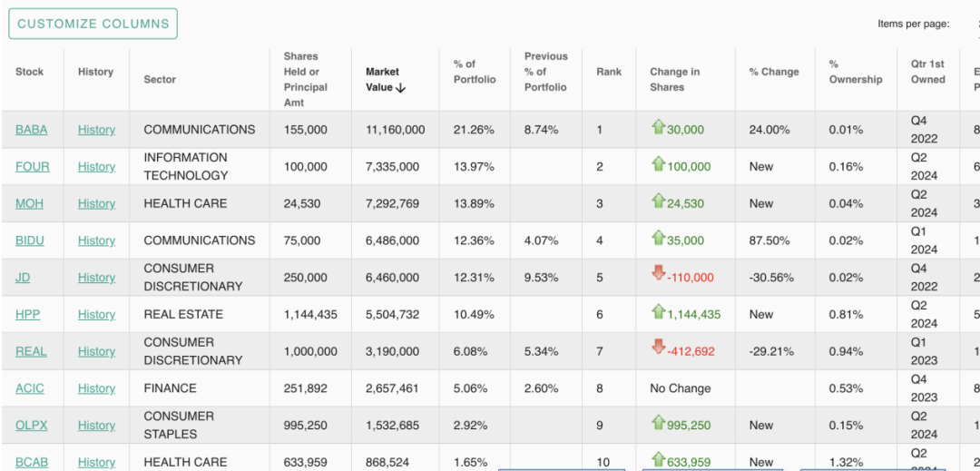The image size is (980, 471).
Task: Click green up arrow in HPP row
Action: coord(658,311)
